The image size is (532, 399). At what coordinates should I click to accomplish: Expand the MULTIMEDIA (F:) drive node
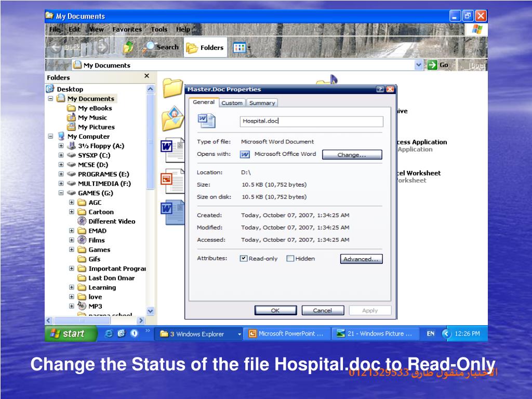pos(61,183)
